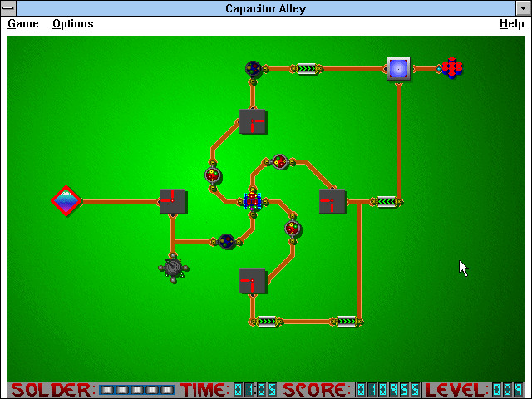Toggle the bottom gray switch block
Image resolution: width=532 pixels, height=399 pixels.
click(x=253, y=282)
